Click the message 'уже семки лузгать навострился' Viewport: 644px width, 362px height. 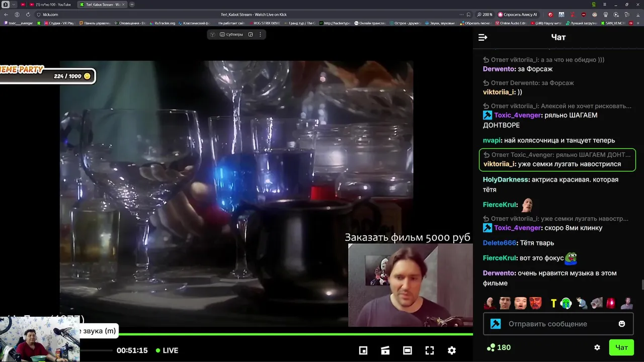click(569, 164)
